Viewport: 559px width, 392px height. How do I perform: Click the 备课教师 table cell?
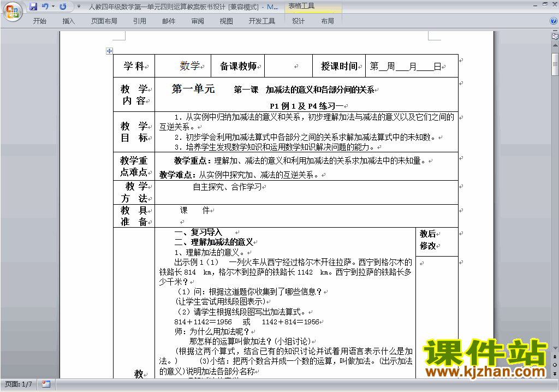[238, 66]
